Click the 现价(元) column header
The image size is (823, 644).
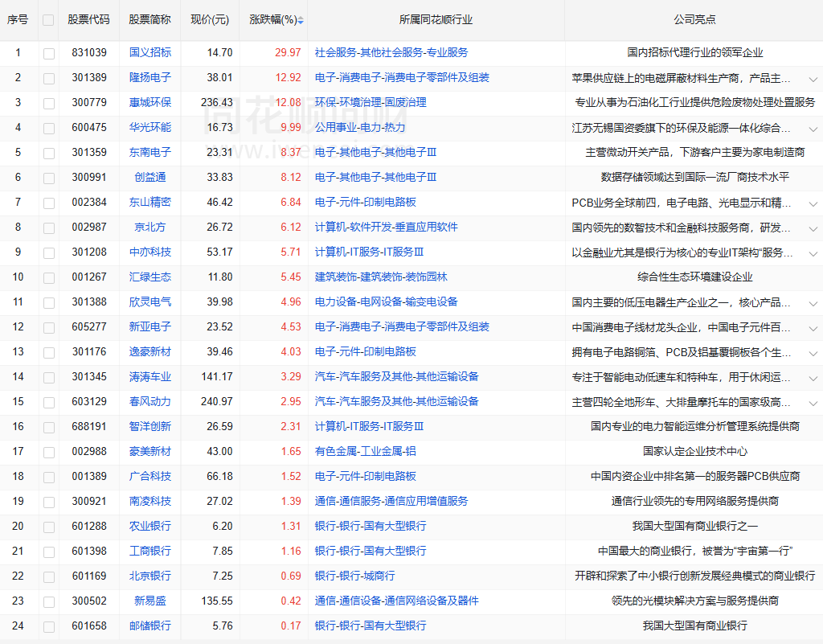tap(210, 20)
